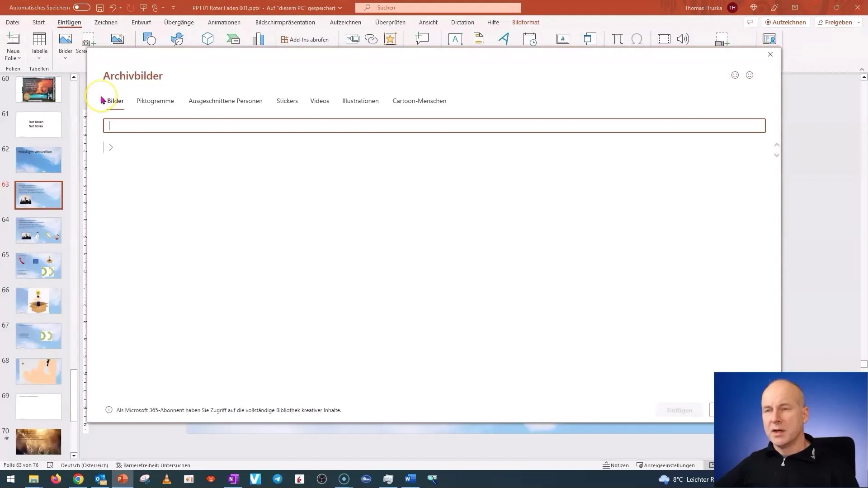This screenshot has width=868, height=488.
Task: Click the stock image search field
Action: (x=434, y=126)
